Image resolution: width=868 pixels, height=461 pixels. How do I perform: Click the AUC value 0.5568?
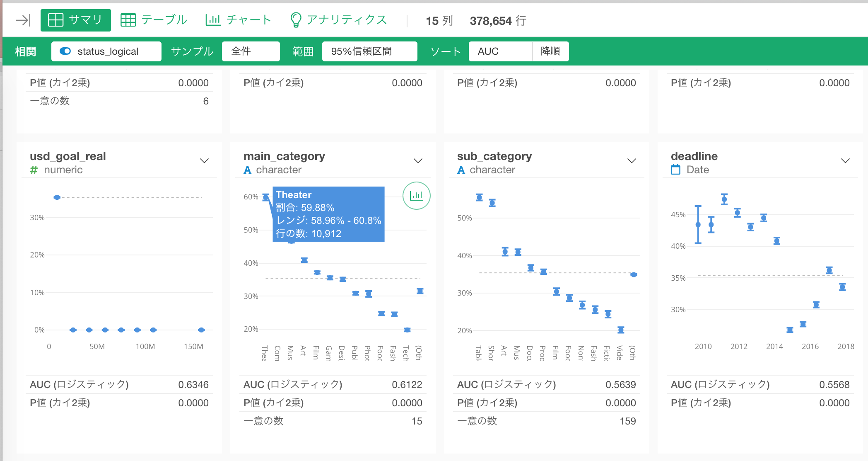834,385
